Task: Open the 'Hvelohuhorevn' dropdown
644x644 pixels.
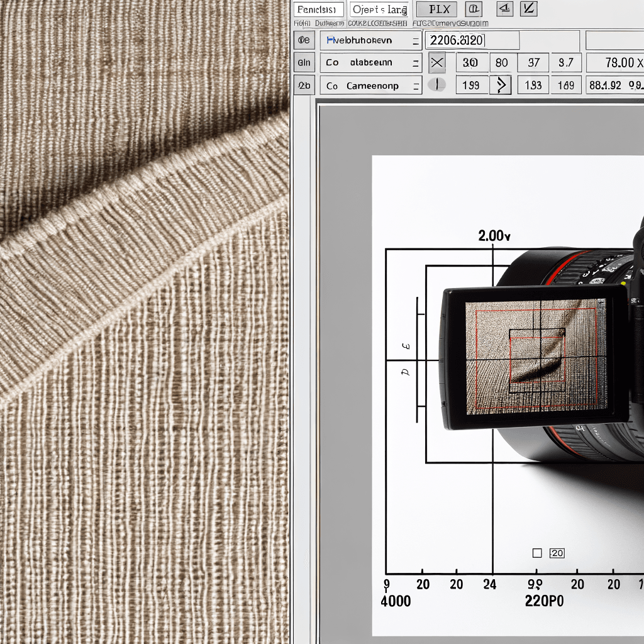Action: (x=371, y=40)
